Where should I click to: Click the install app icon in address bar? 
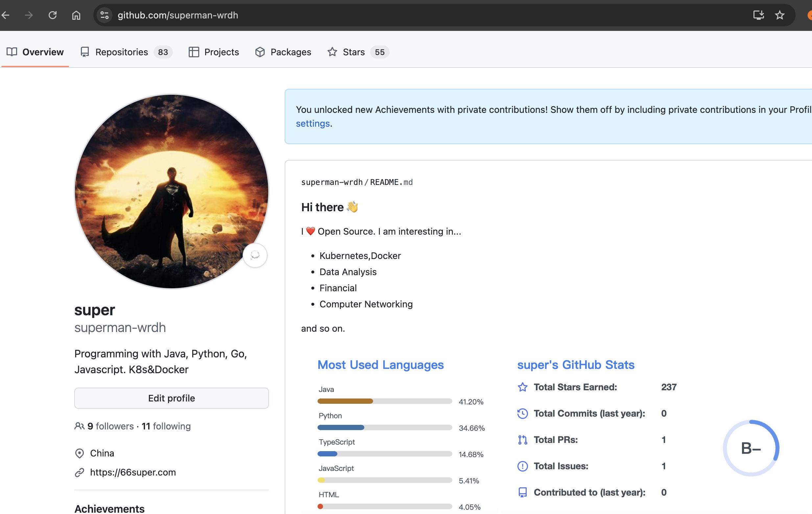pos(758,15)
